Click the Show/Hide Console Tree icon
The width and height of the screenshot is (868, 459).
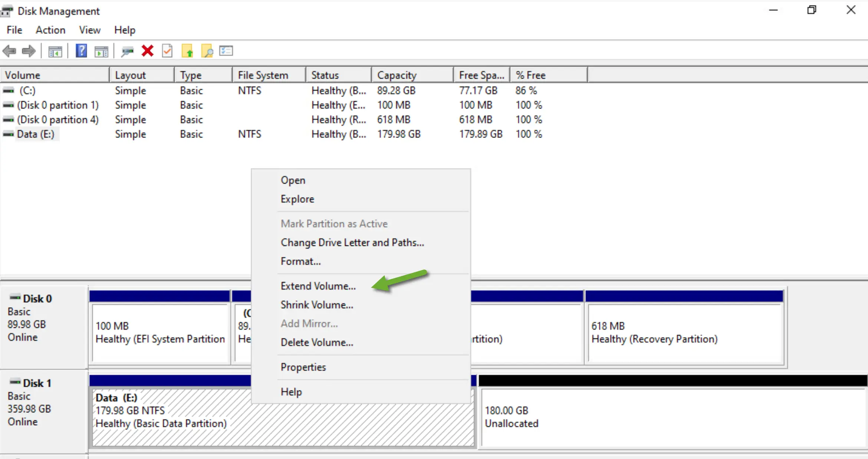[x=55, y=51]
